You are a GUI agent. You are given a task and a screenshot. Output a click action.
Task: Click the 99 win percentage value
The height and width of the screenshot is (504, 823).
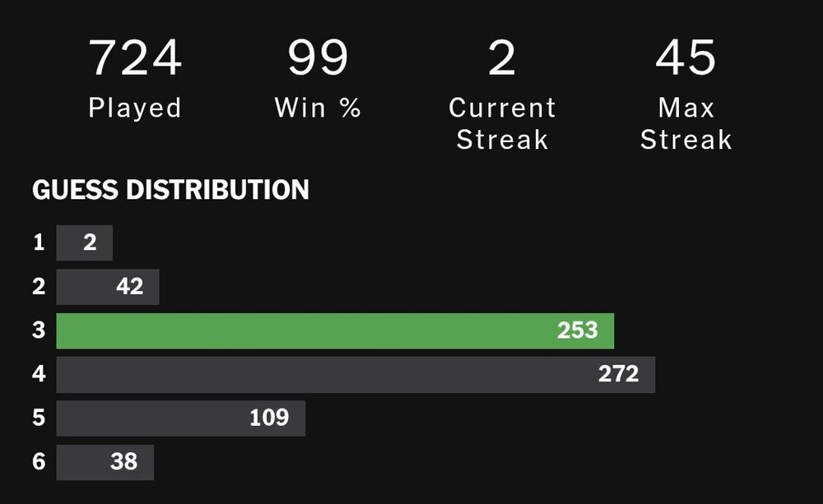click(x=319, y=58)
